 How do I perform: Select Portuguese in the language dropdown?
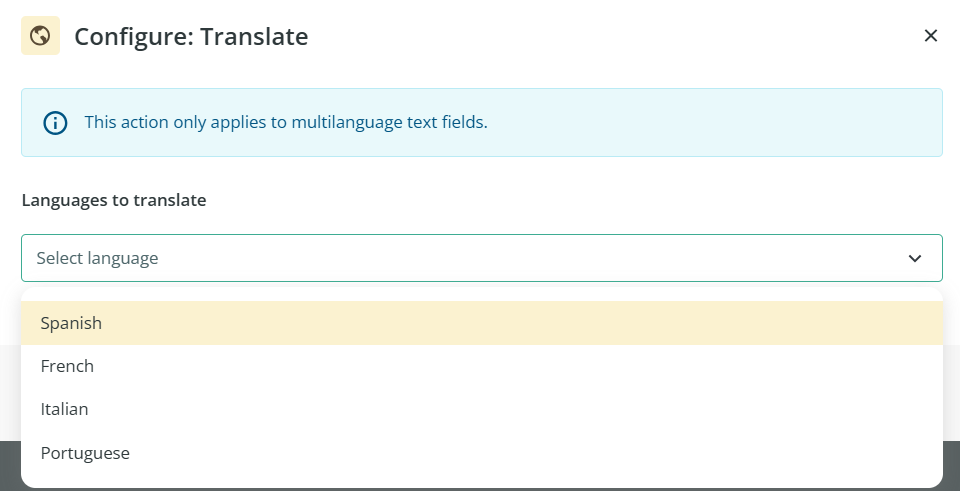click(x=86, y=453)
